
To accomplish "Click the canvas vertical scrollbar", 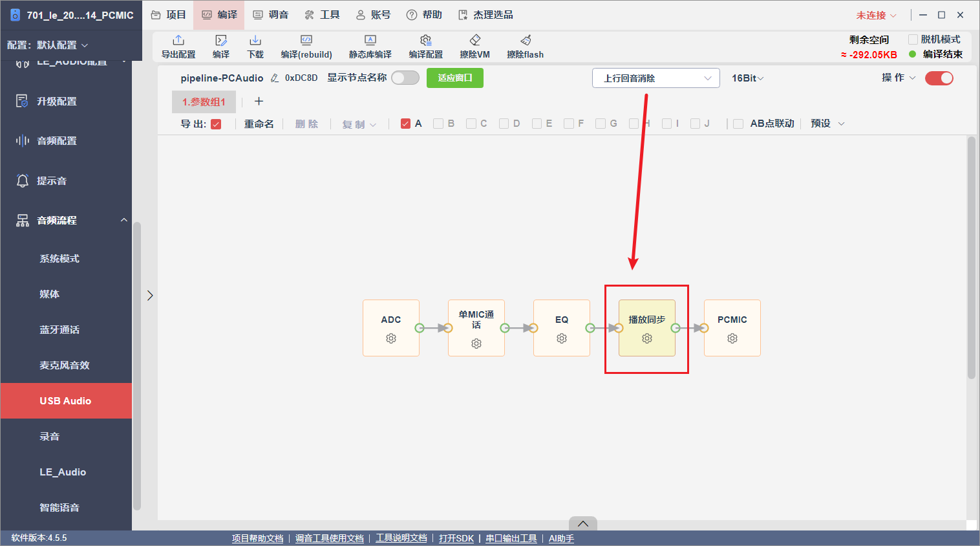I will click(x=971, y=257).
